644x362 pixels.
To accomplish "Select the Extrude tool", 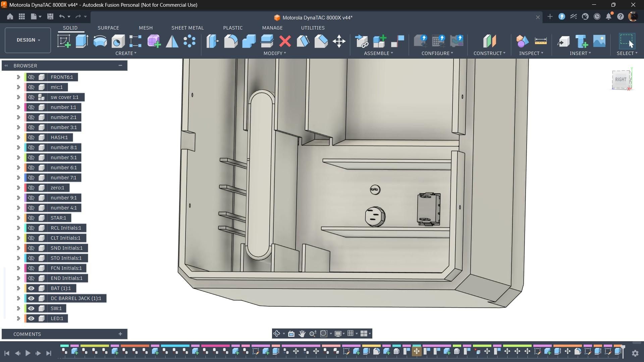I will [x=82, y=41].
